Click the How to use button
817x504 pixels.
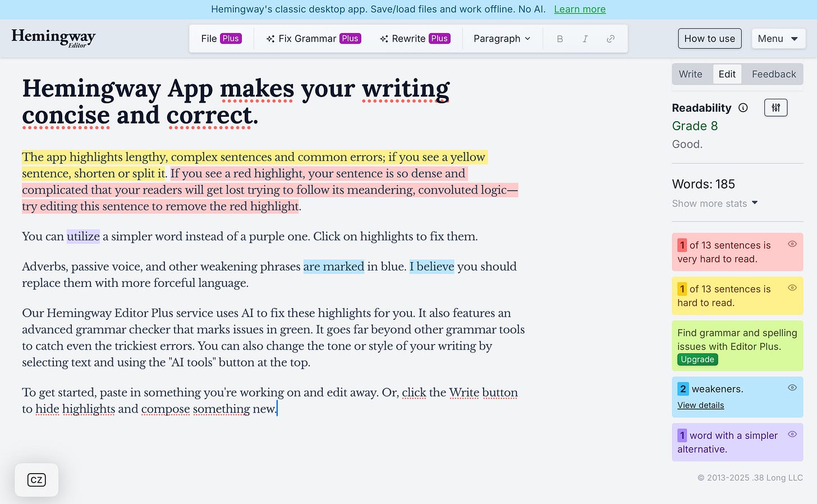[x=710, y=39]
